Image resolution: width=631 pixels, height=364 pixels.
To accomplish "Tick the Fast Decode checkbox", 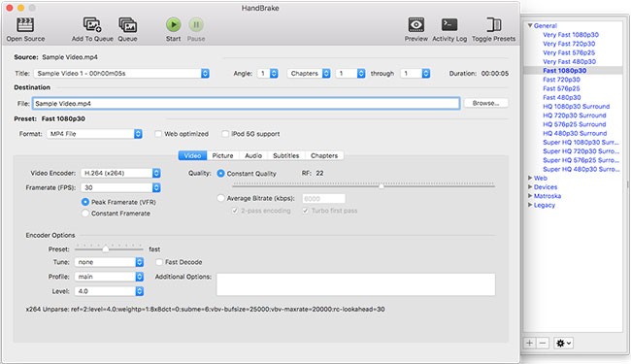I will click(x=159, y=262).
